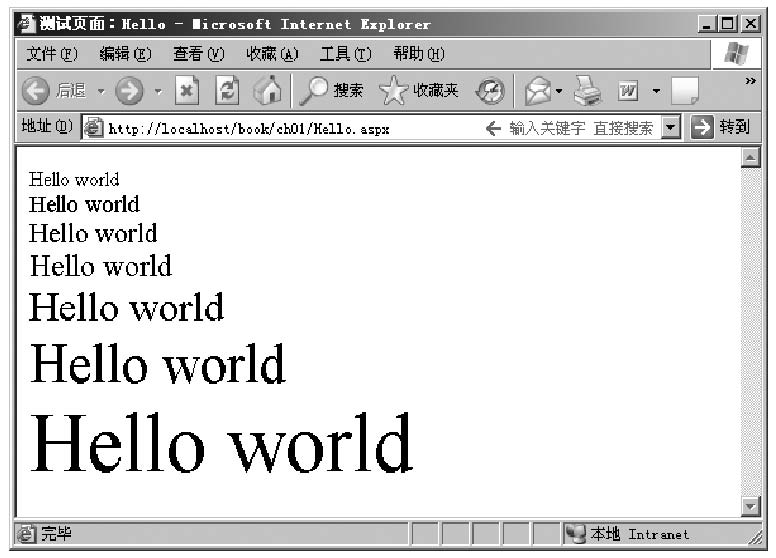Expand toolbar overflow chevron
The image size is (776, 558).
750,81
